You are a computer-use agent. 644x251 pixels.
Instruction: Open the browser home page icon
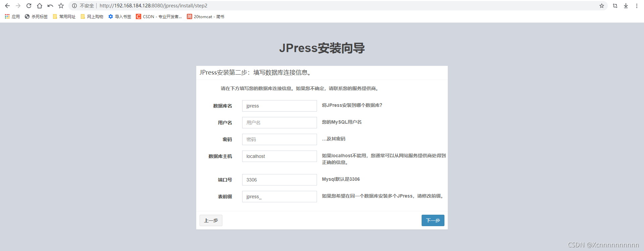pyautogui.click(x=40, y=6)
